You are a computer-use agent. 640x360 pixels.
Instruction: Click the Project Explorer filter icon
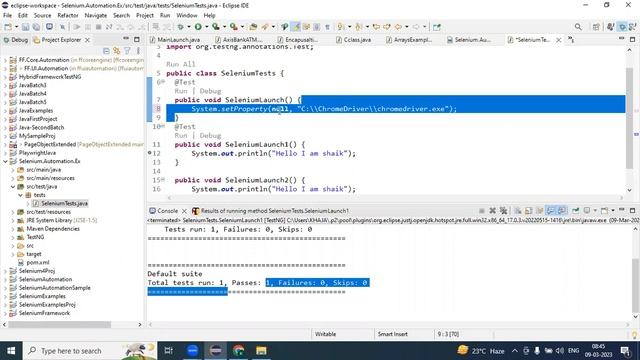click(x=127, y=51)
